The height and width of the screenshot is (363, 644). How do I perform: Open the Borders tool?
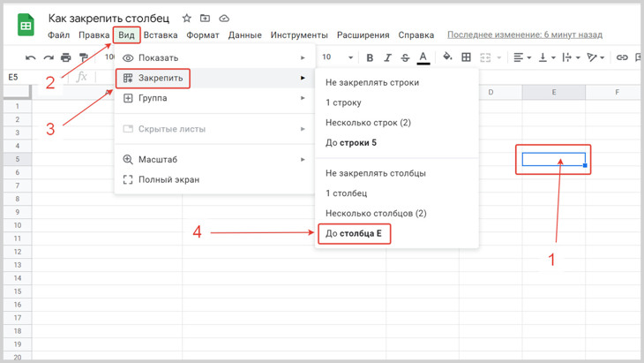pyautogui.click(x=466, y=57)
